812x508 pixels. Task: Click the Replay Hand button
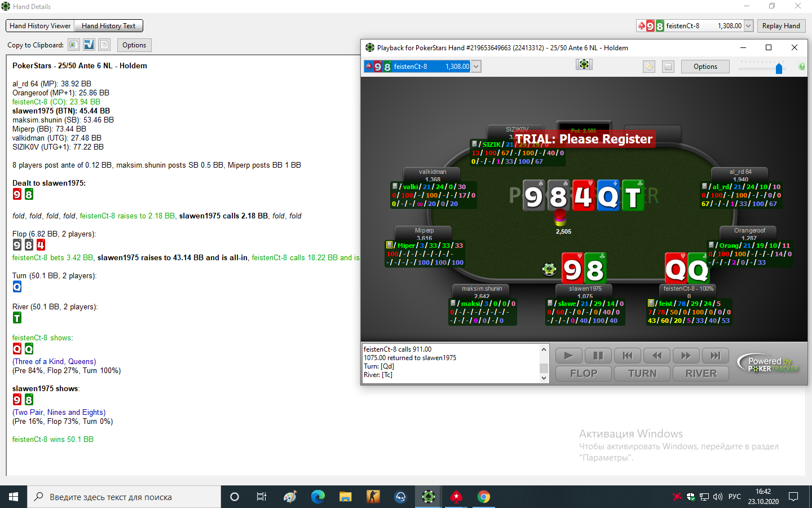[x=781, y=26]
